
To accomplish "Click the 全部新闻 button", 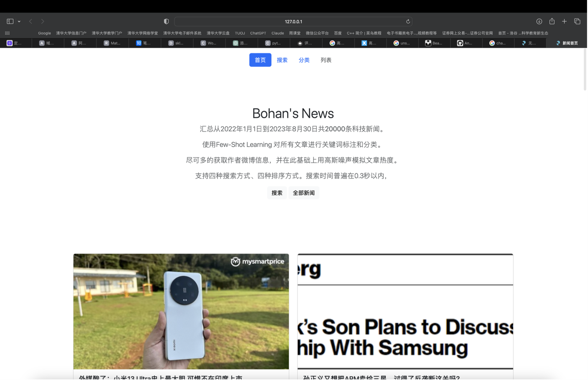I will (304, 193).
